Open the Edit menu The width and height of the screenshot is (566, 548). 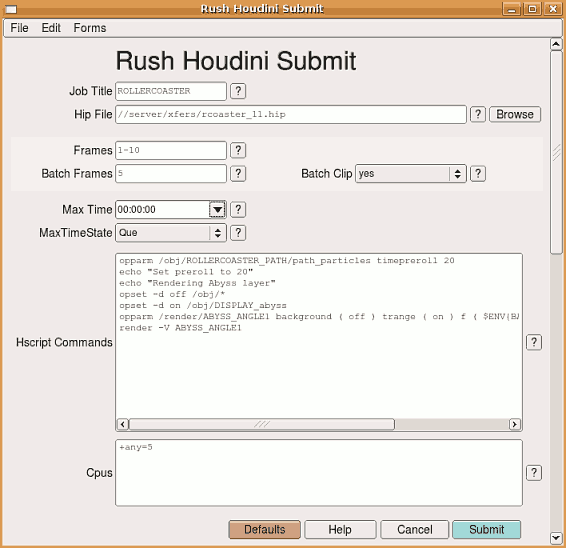click(51, 28)
